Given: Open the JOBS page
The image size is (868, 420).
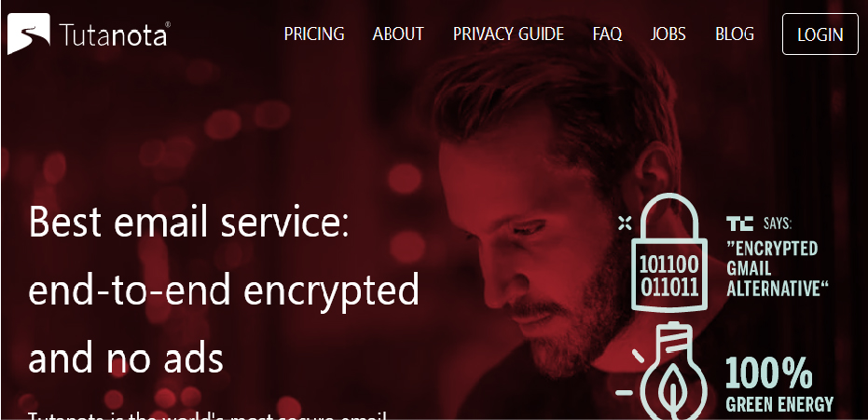Looking at the screenshot, I should pos(668,34).
